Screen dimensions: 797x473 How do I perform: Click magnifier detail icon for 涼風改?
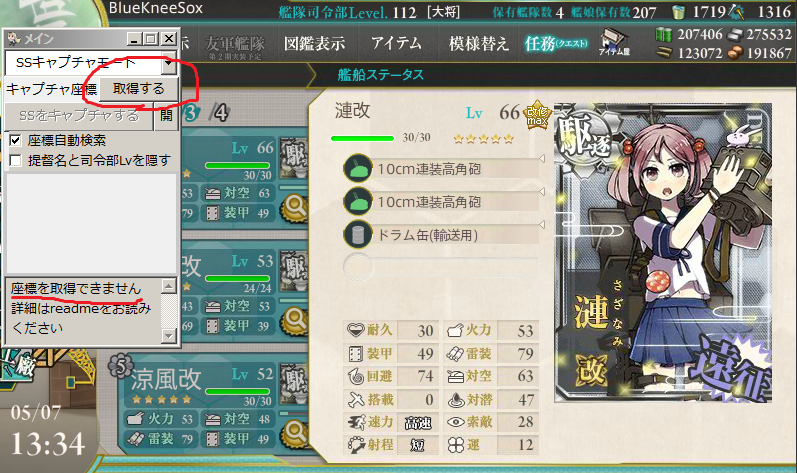click(x=295, y=434)
